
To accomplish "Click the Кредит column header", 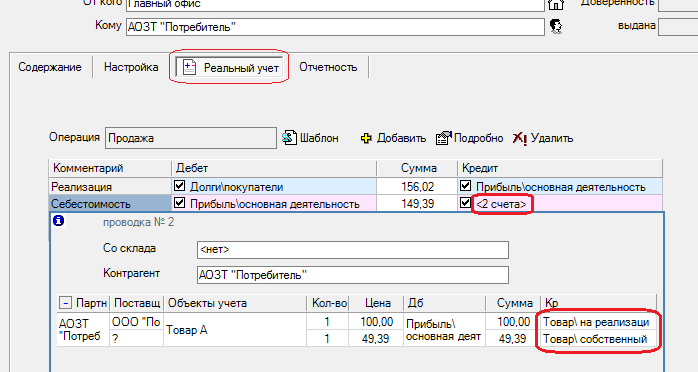I will [x=560, y=168].
